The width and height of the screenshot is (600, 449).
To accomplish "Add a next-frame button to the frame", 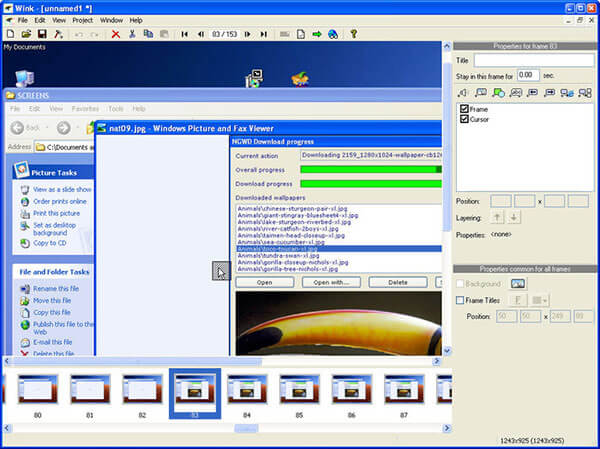I will tap(549, 93).
